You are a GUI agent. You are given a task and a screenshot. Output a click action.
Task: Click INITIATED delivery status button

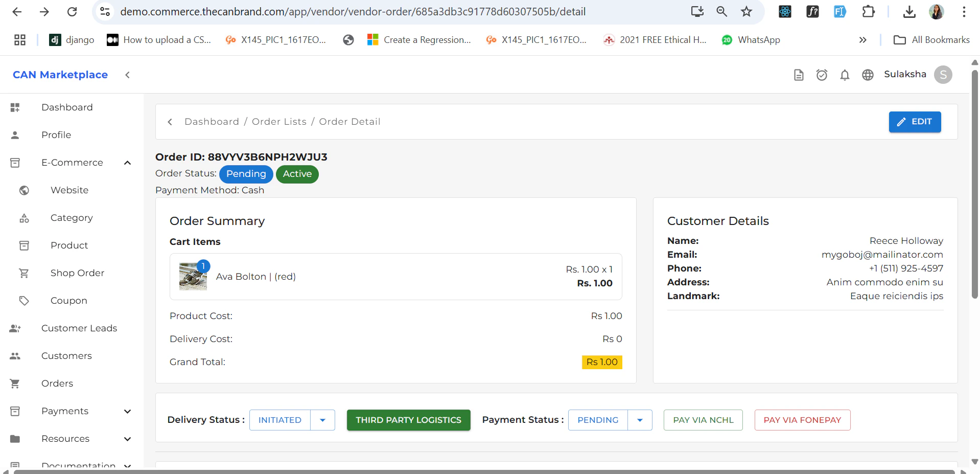280,420
